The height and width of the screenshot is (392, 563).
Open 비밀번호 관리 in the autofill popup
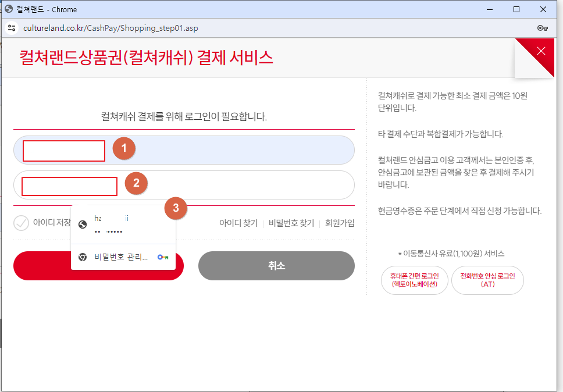point(123,257)
